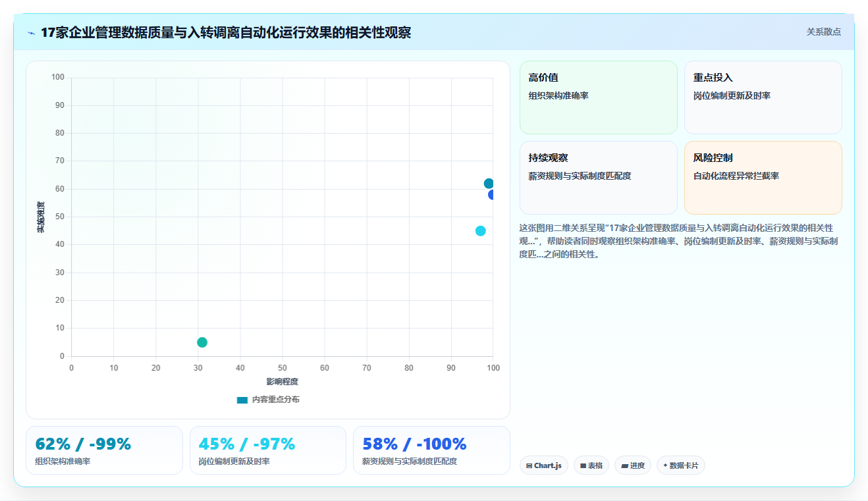Viewport: 868px width, 501px height.
Task: Click 薪资规则与实际制度匹配度 in 持续观察 card
Action: [x=580, y=176]
